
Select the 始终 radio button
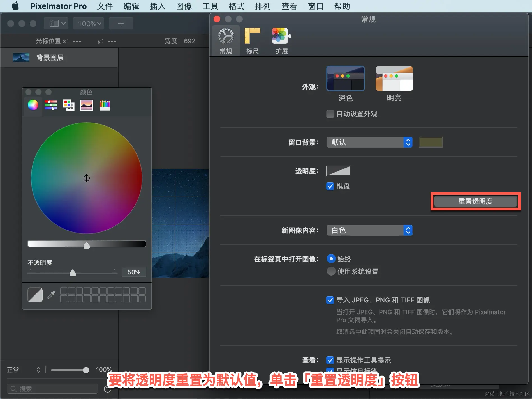coord(331,259)
